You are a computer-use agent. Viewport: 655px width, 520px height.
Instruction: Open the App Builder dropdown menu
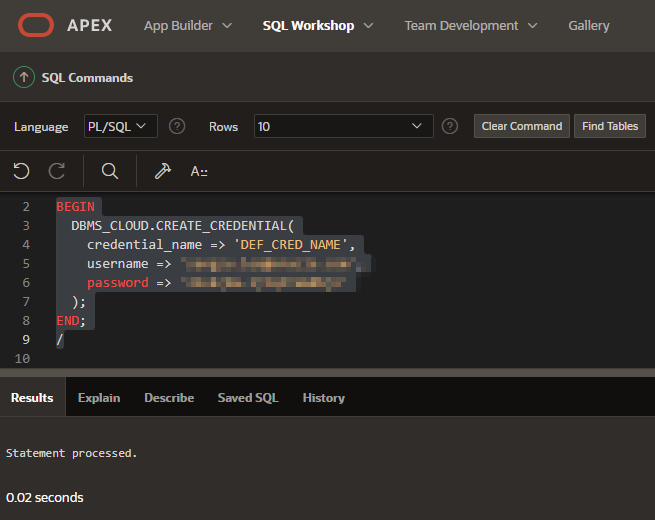[188, 25]
